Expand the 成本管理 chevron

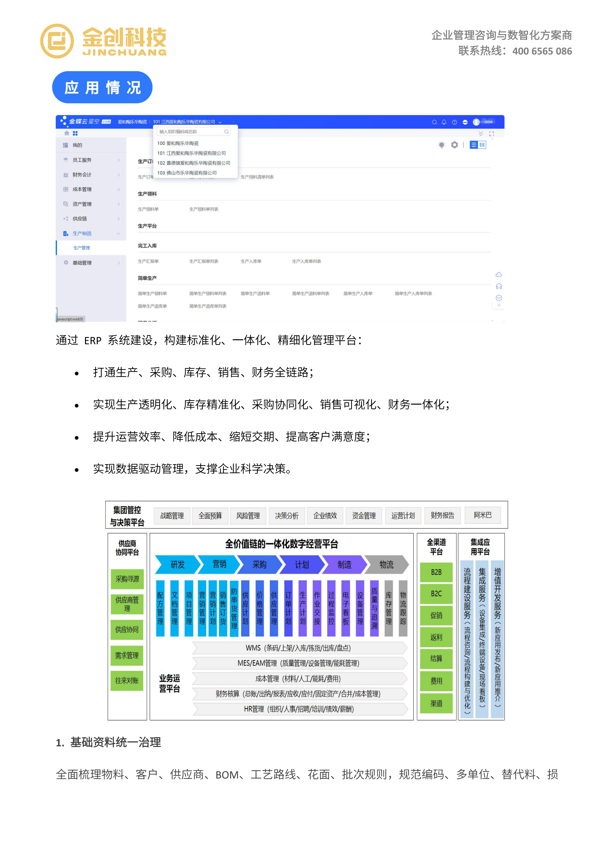(x=119, y=189)
